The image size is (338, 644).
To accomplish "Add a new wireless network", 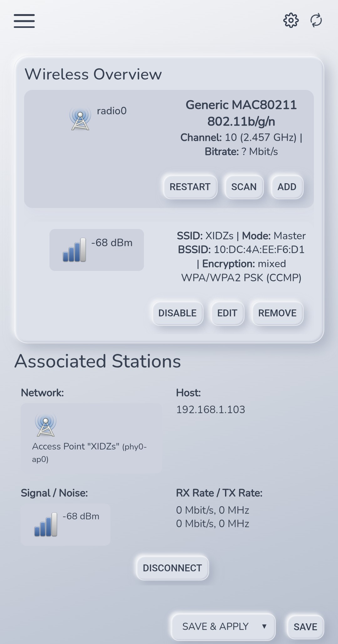I will point(287,187).
